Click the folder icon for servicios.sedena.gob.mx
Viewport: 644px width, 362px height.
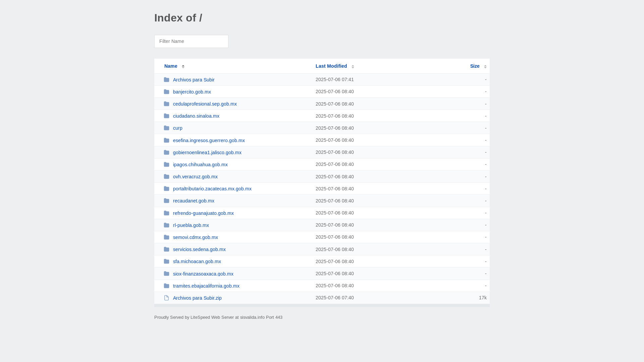166,249
